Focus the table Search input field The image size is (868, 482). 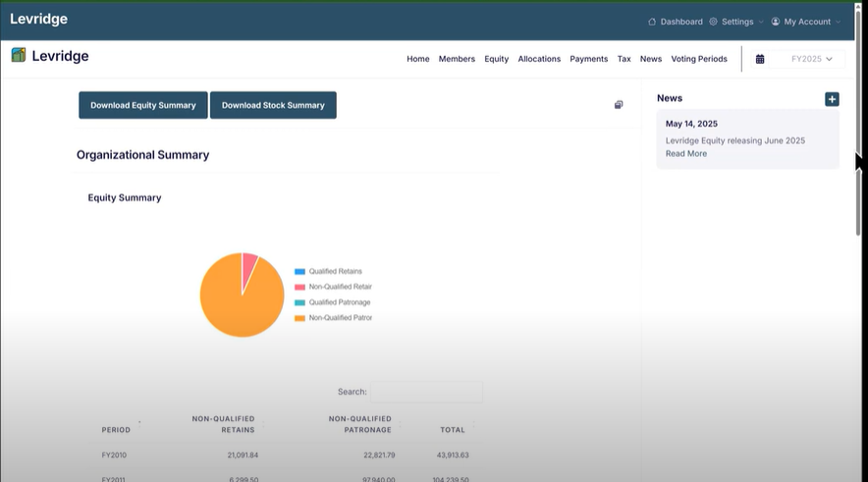[x=426, y=392]
